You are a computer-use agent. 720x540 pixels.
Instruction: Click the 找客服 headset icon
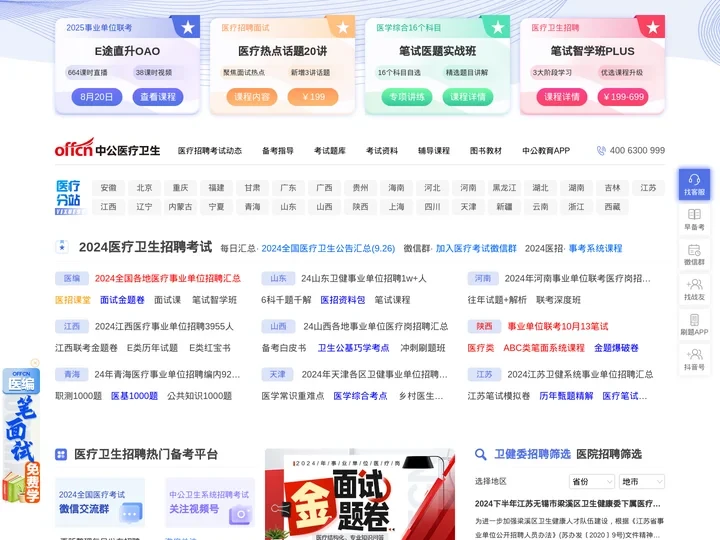pyautogui.click(x=694, y=180)
